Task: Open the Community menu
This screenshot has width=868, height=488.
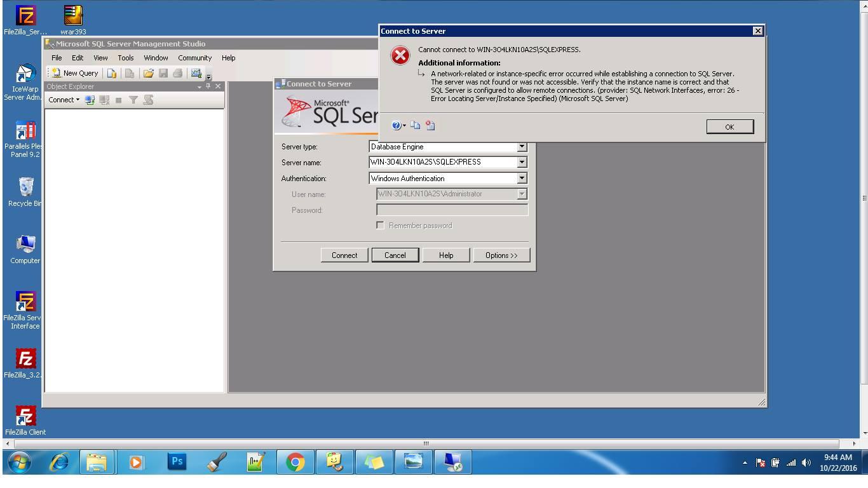Action: [194, 58]
